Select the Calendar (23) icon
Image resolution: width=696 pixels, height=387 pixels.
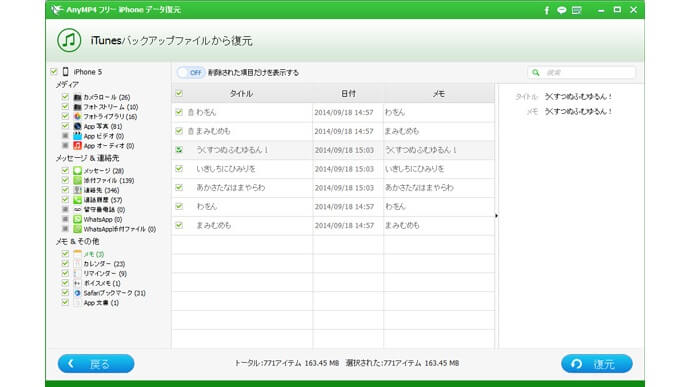(78, 264)
